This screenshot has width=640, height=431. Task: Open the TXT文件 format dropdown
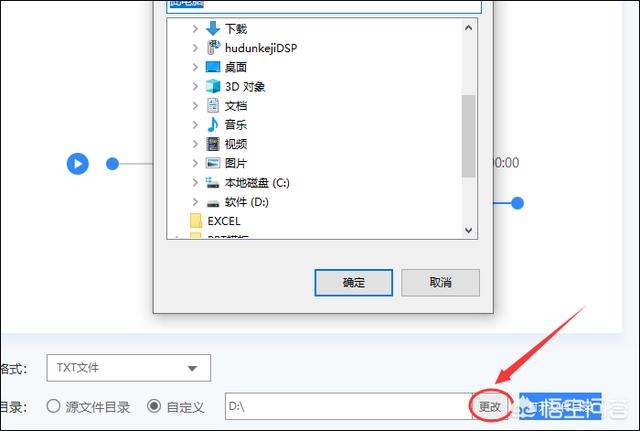click(129, 368)
